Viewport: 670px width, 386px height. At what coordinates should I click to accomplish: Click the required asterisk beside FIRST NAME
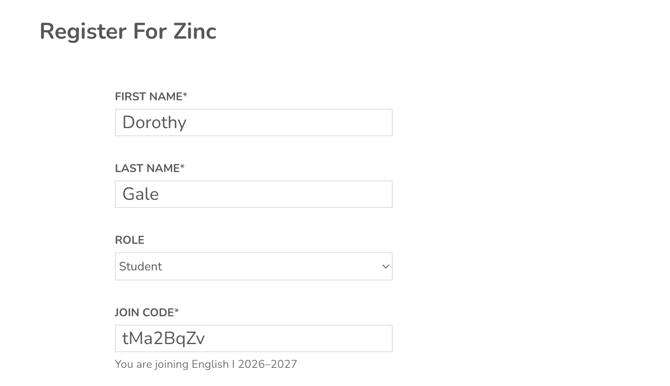point(185,94)
